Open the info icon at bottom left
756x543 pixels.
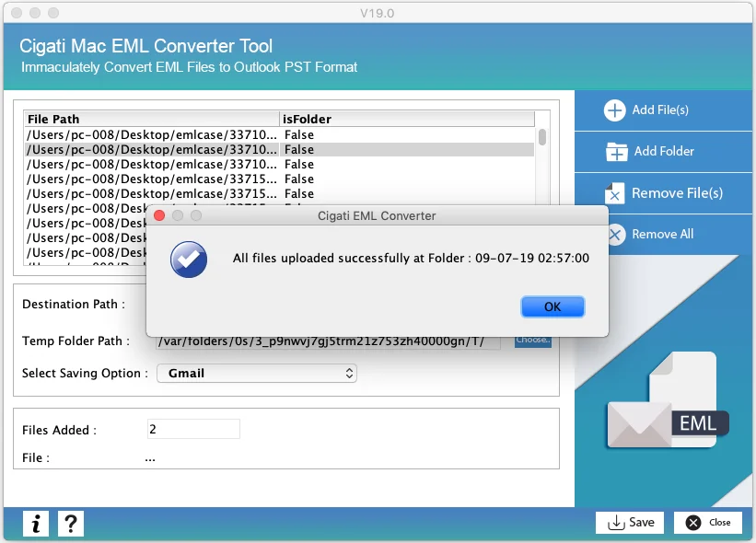[36, 524]
